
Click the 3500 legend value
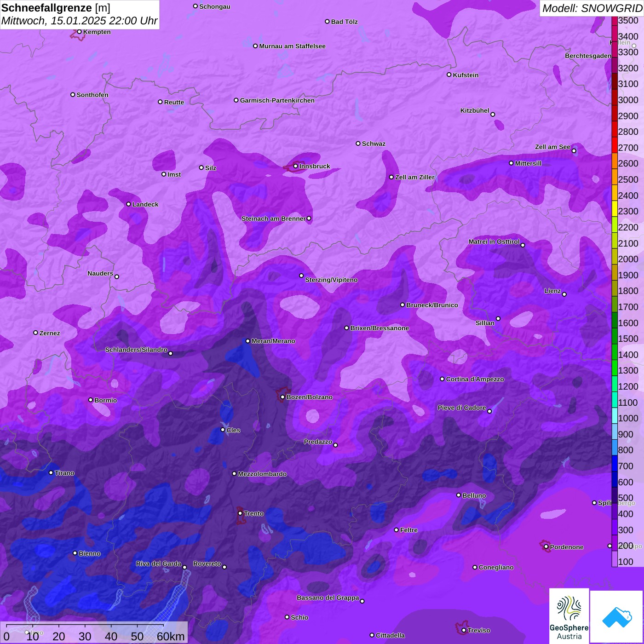(x=628, y=20)
